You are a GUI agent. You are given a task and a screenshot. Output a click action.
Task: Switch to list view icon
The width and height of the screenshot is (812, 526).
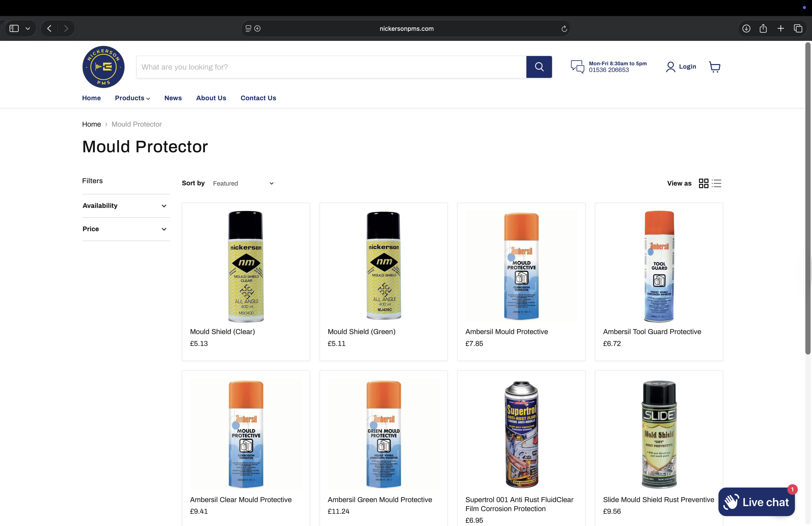point(717,183)
